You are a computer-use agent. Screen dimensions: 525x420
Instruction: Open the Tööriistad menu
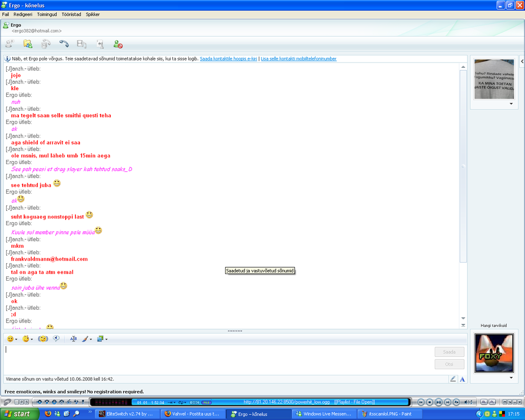[x=71, y=14]
